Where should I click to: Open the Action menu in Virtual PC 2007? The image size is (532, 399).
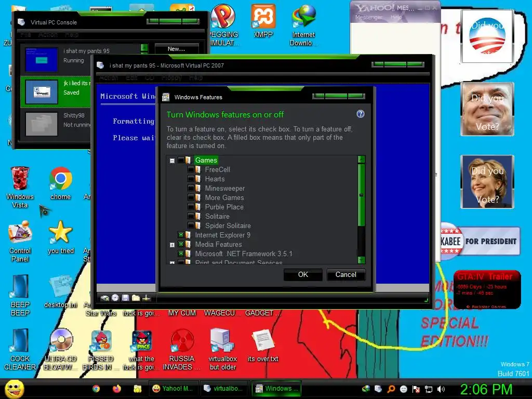[109, 78]
